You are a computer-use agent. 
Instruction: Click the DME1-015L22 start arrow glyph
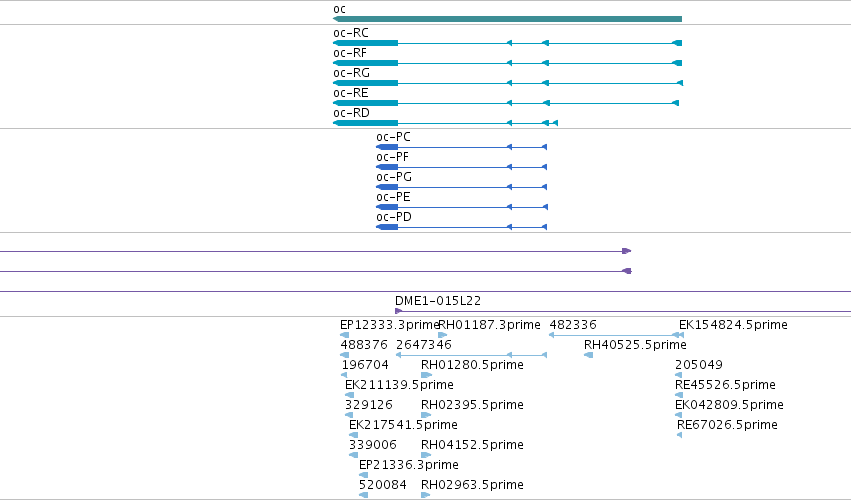pyautogui.click(x=399, y=311)
